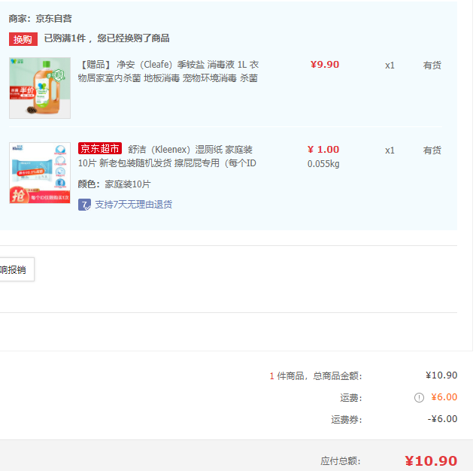Image resolution: width=476 pixels, height=471 pixels.
Task: Click the 应付总额 ¥10.90 total
Action: (431, 461)
